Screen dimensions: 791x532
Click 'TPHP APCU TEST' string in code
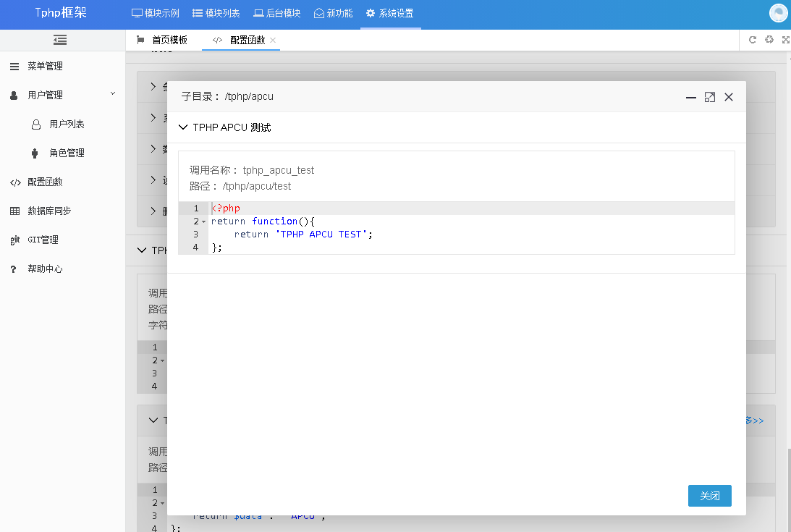[321, 235]
